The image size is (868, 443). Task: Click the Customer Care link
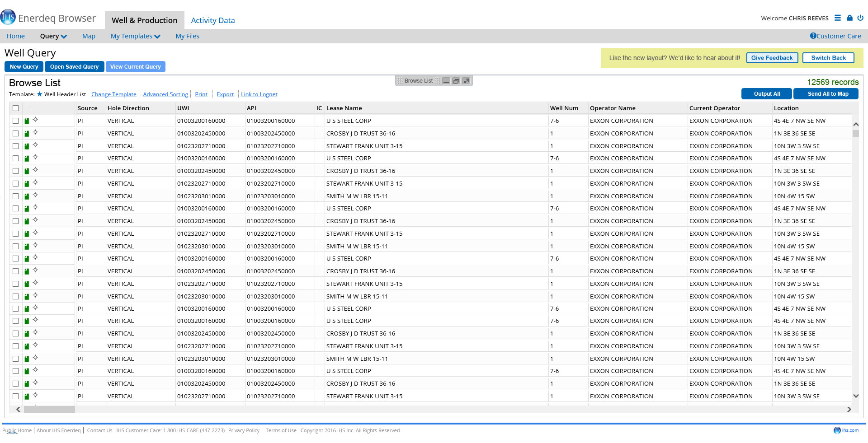point(839,36)
